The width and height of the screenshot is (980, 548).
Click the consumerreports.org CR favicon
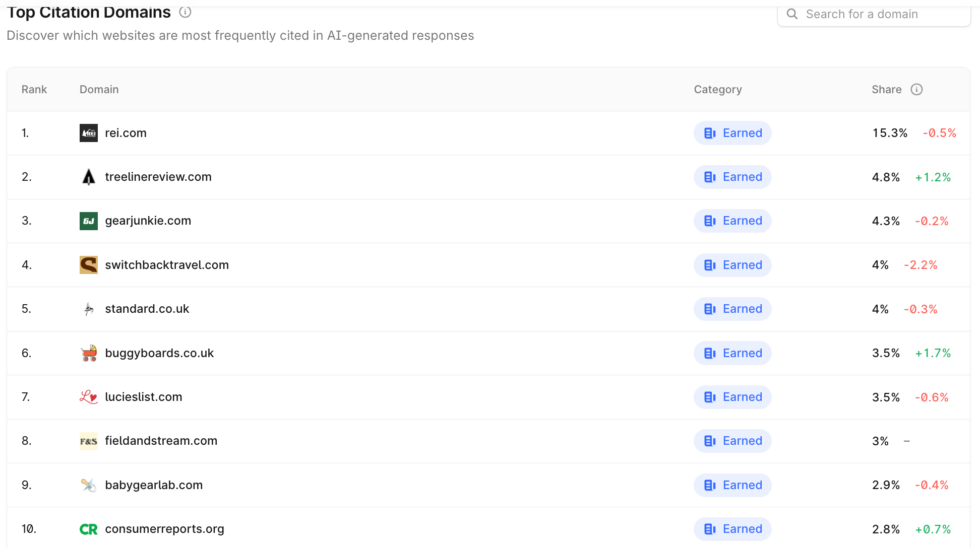click(x=89, y=529)
